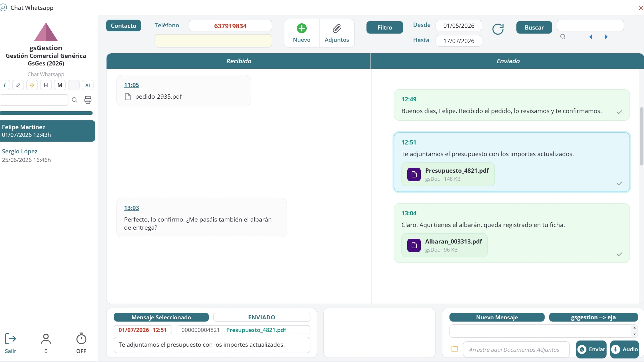Click checkmark on the 12:49 message
Screen dimensions: 644x362
[620, 112]
